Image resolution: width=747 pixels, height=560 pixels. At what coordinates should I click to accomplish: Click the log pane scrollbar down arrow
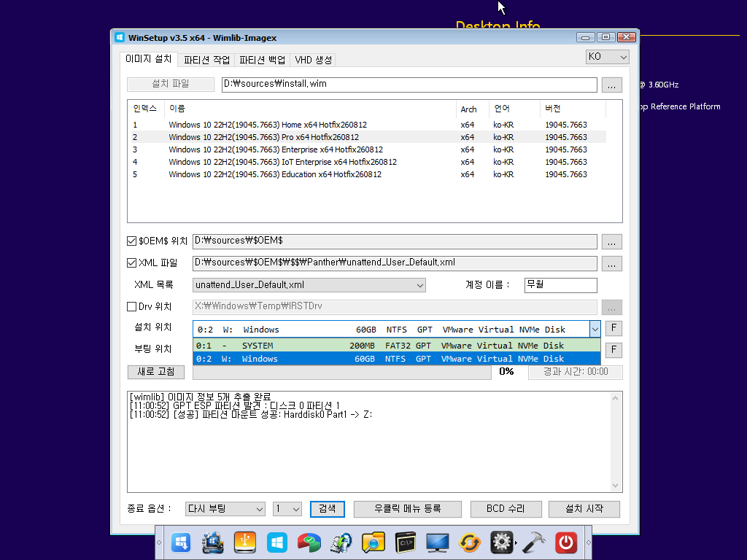[615, 485]
